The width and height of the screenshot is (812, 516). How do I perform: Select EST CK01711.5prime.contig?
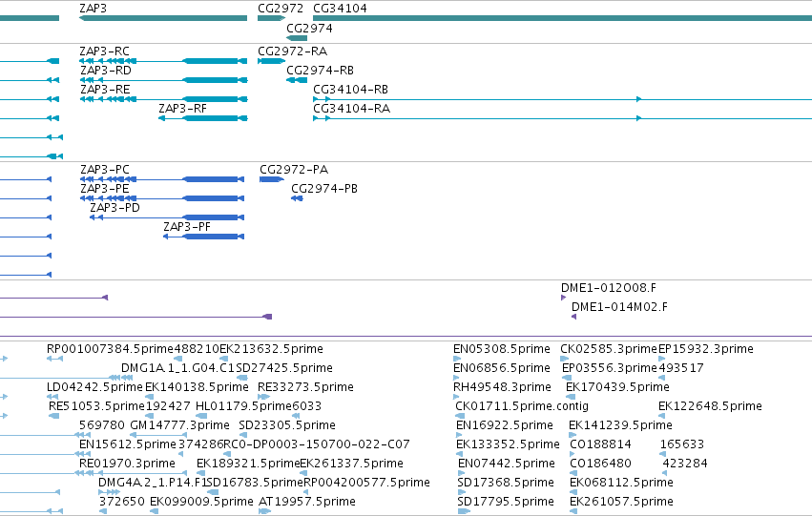click(522, 407)
